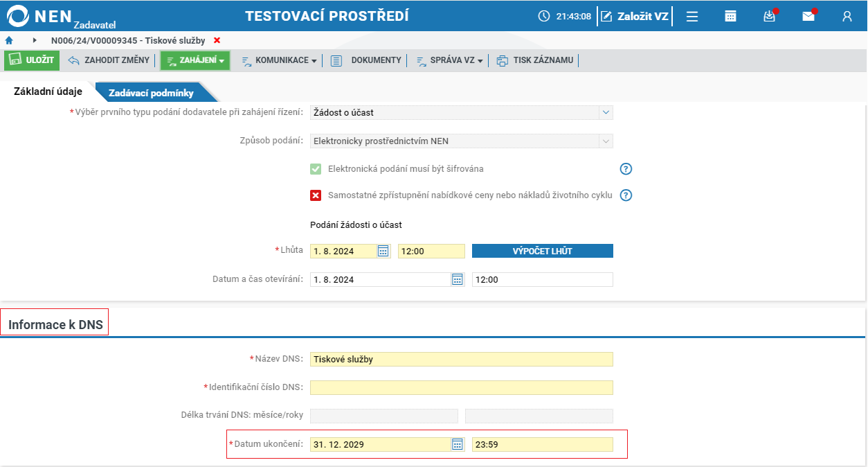The width and height of the screenshot is (868, 467).
Task: Click the Identifikační číslo DNS field
Action: 461,387
